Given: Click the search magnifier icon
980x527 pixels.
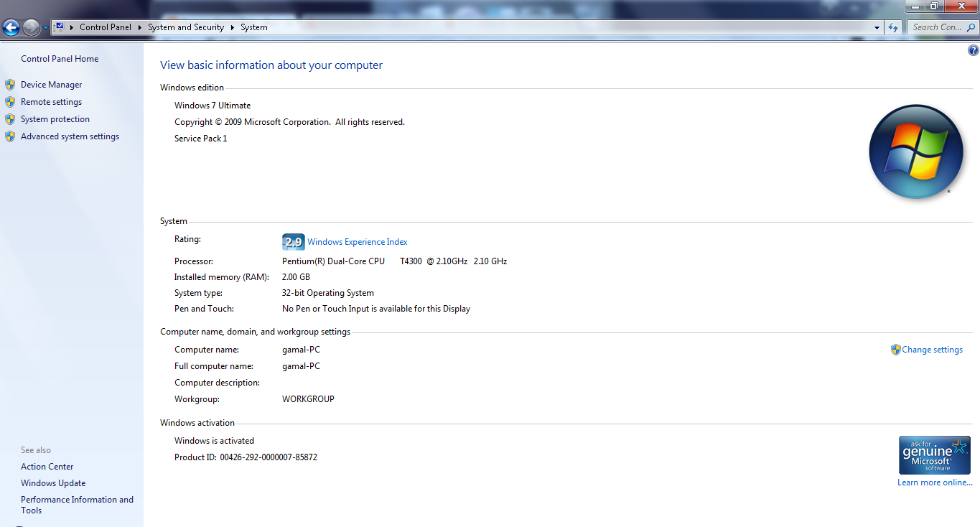Looking at the screenshot, I should tap(971, 27).
